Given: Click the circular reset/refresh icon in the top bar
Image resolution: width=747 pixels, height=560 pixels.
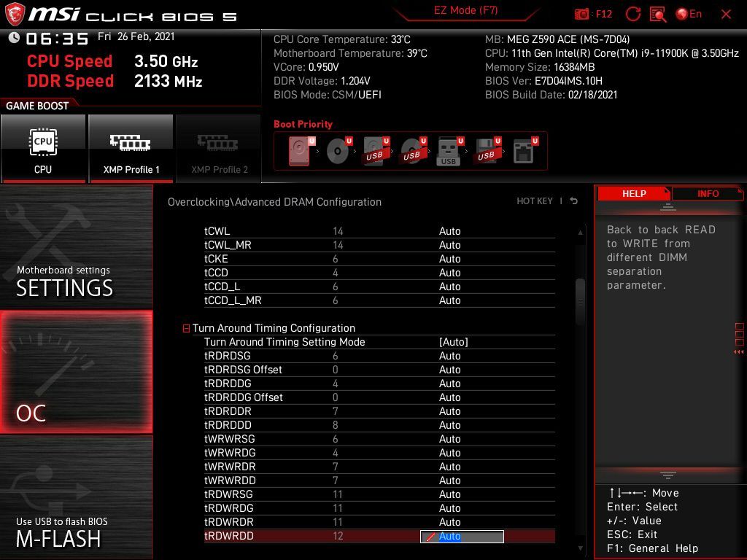Looking at the screenshot, I should [632, 14].
